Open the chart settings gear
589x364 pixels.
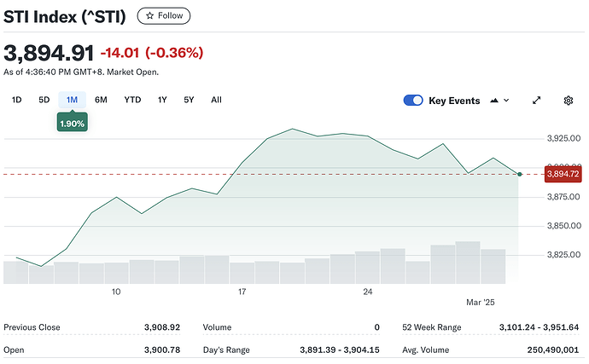point(569,101)
